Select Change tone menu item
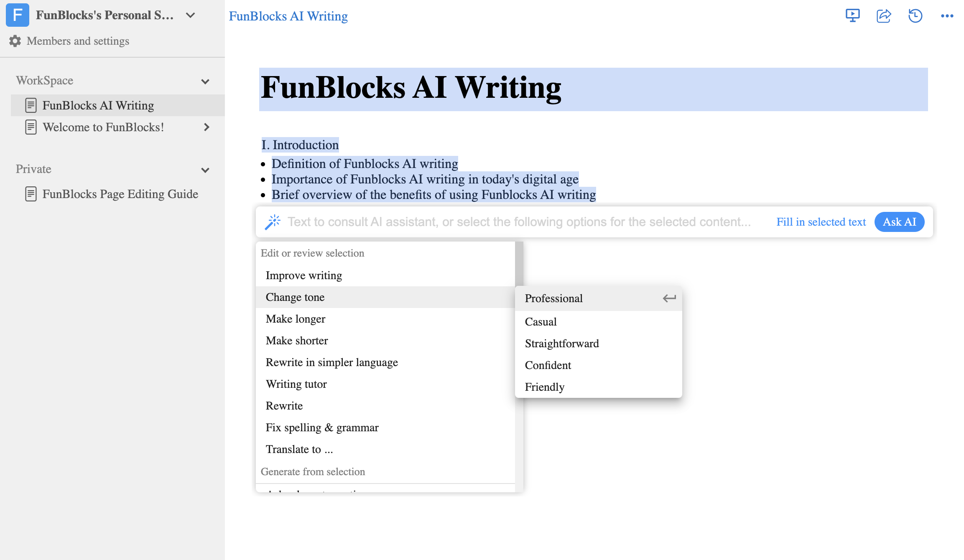This screenshot has width=964, height=560. tap(385, 297)
